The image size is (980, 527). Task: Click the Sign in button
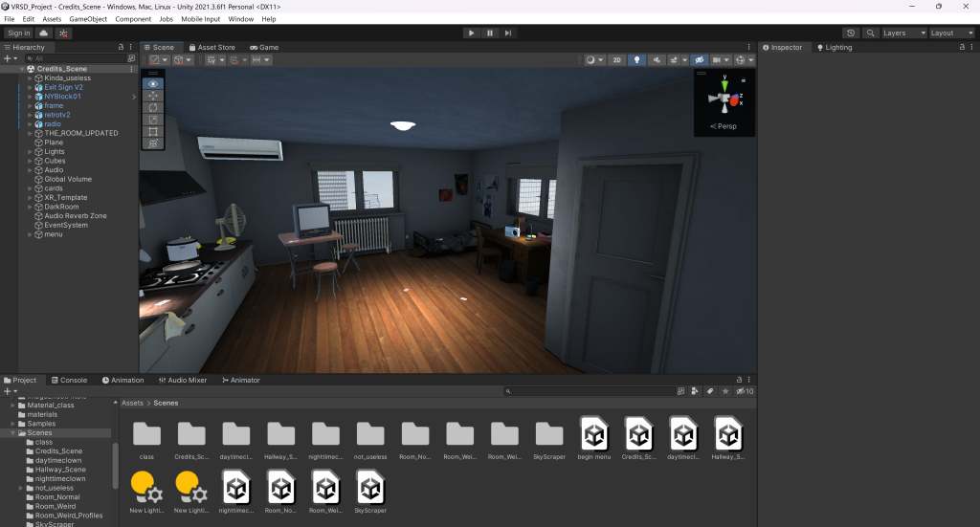click(x=19, y=33)
